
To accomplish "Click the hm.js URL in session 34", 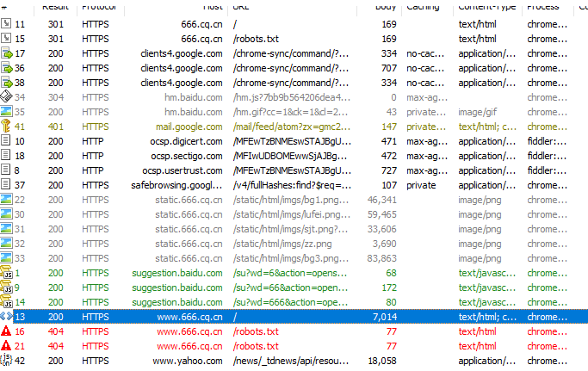I will point(291,97).
